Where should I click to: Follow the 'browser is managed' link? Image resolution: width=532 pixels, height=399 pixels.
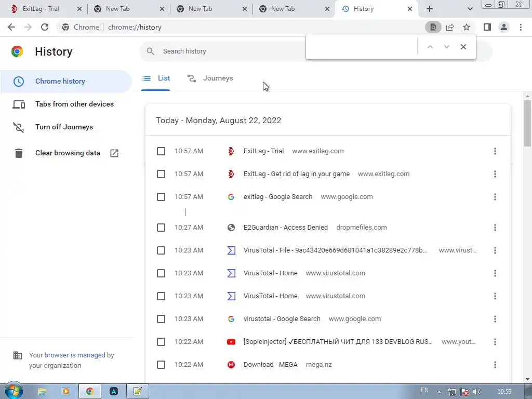point(75,355)
